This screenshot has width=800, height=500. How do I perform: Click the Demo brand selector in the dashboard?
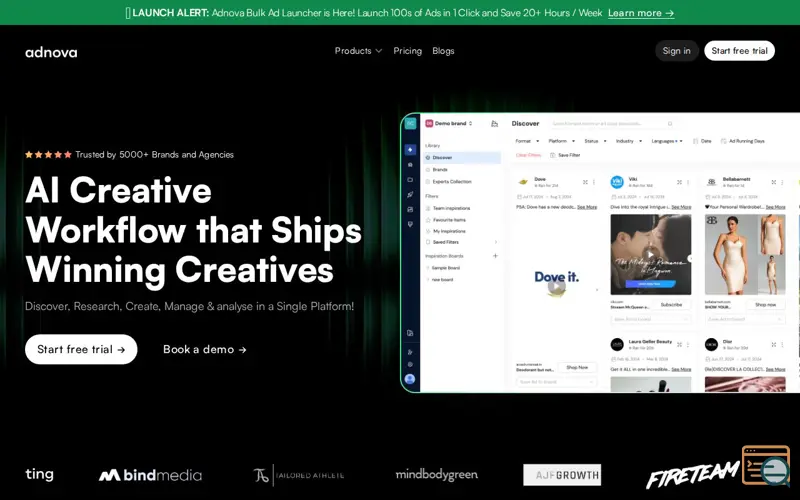(449, 123)
